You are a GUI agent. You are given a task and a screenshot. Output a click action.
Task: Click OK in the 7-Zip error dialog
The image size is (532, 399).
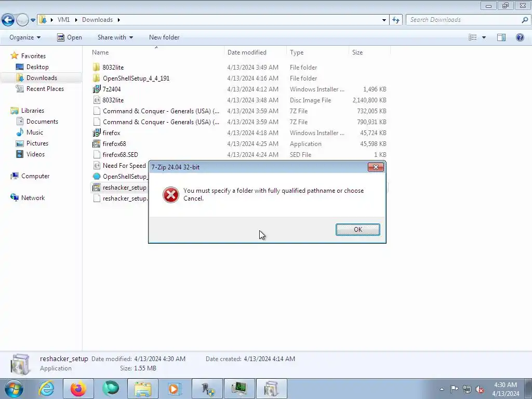click(x=357, y=229)
